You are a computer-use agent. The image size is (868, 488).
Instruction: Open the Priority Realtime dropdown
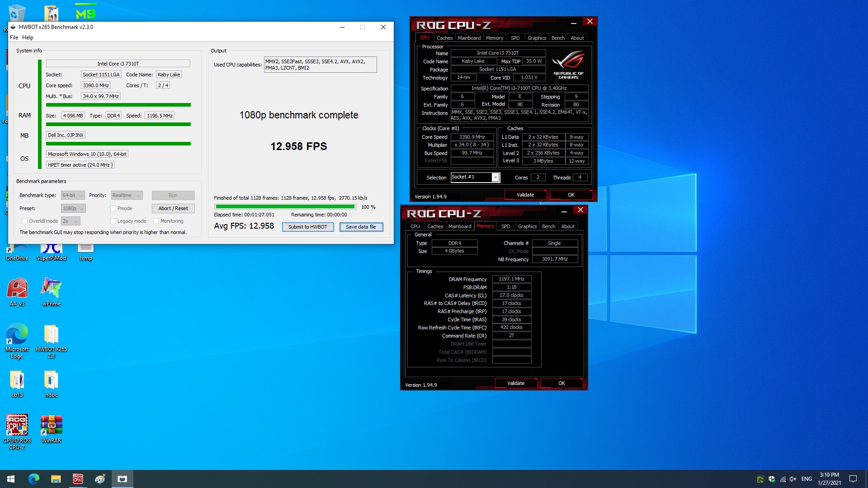(x=127, y=195)
